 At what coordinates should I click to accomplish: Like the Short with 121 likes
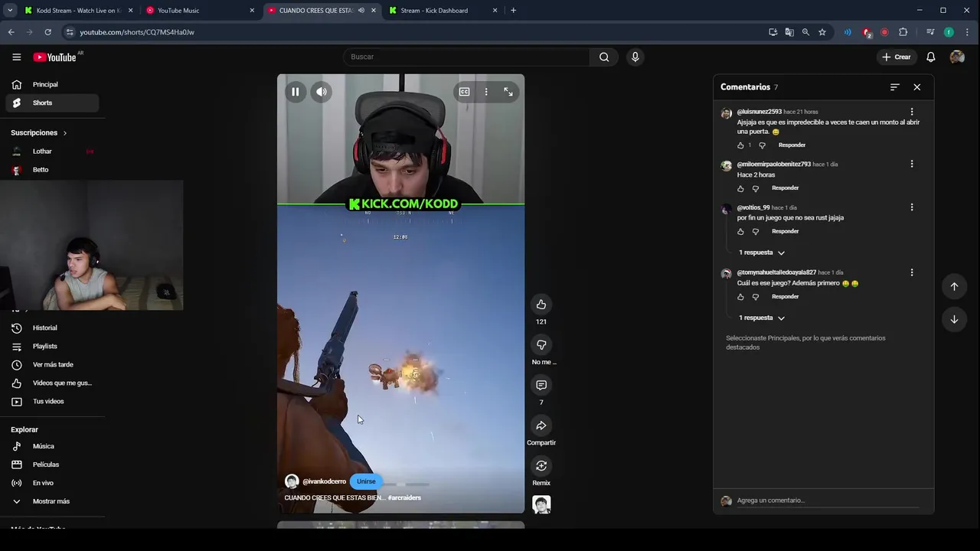(541, 305)
